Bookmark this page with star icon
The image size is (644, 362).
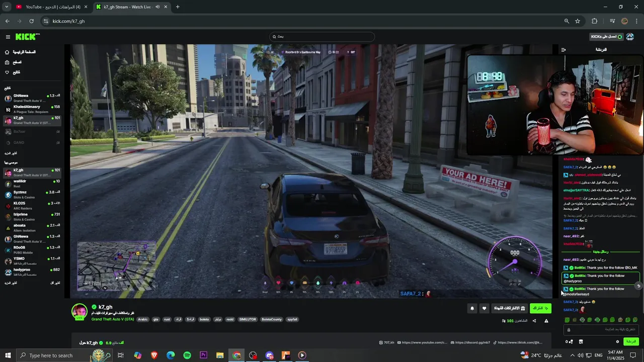[x=578, y=21]
